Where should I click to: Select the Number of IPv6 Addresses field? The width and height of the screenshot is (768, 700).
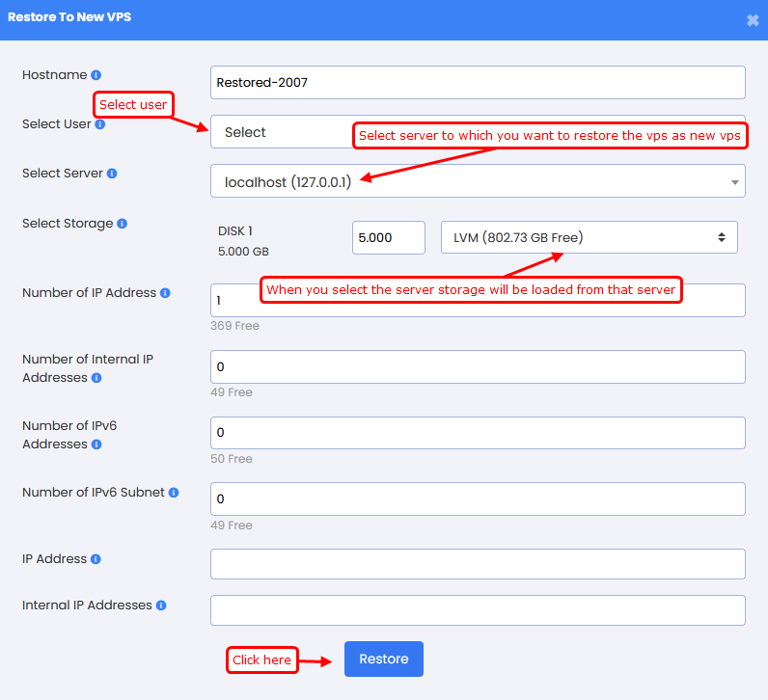478,434
